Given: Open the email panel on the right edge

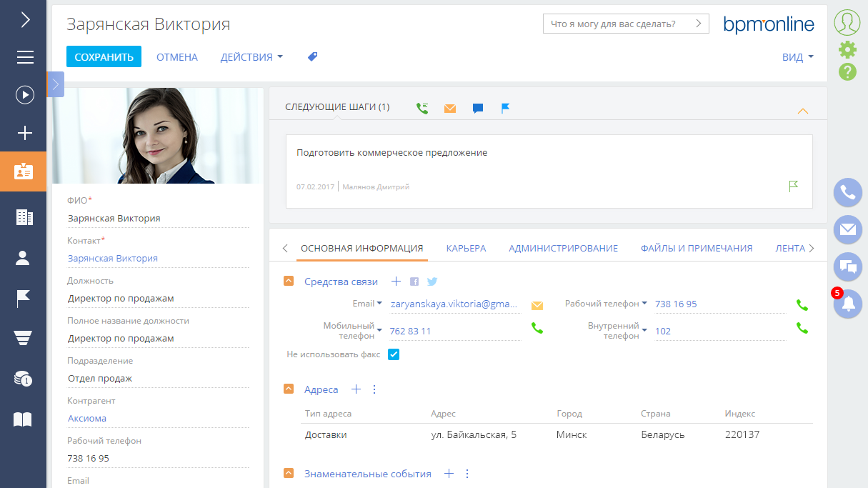Looking at the screenshot, I should 847,230.
